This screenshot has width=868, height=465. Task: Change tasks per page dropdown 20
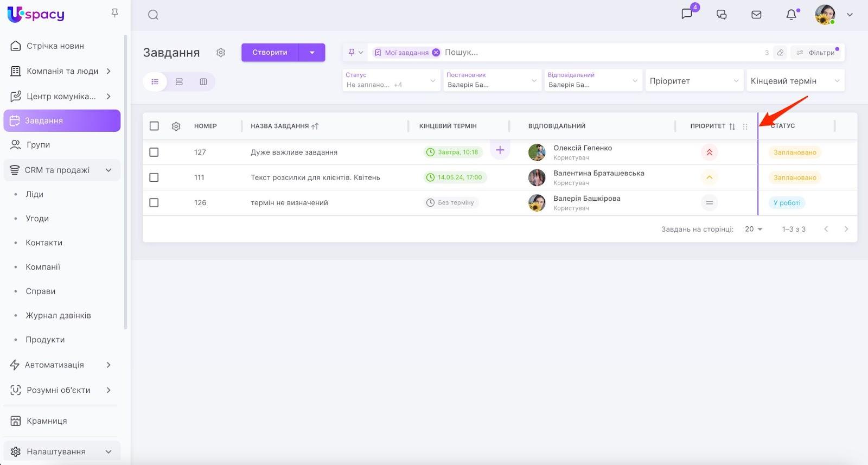point(754,230)
